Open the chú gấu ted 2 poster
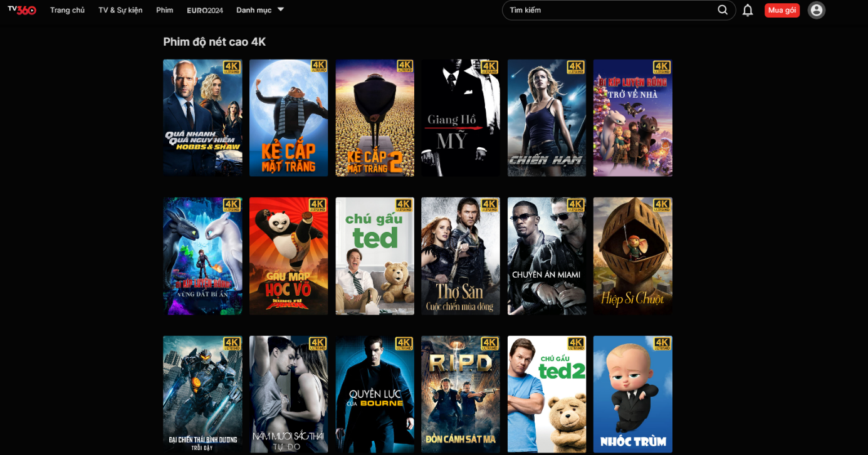The width and height of the screenshot is (868, 455). click(x=546, y=394)
